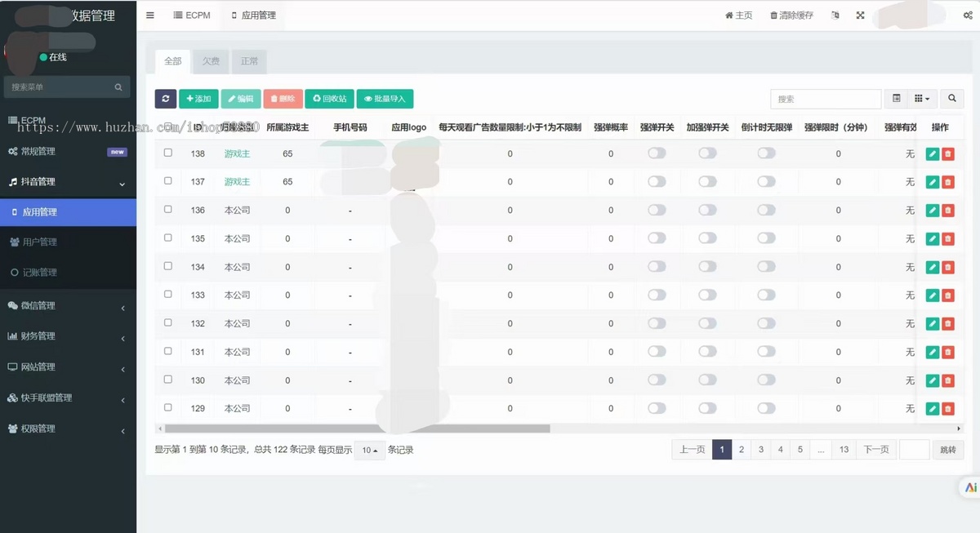Open the recycle bin via 回收站 button

tap(329, 98)
